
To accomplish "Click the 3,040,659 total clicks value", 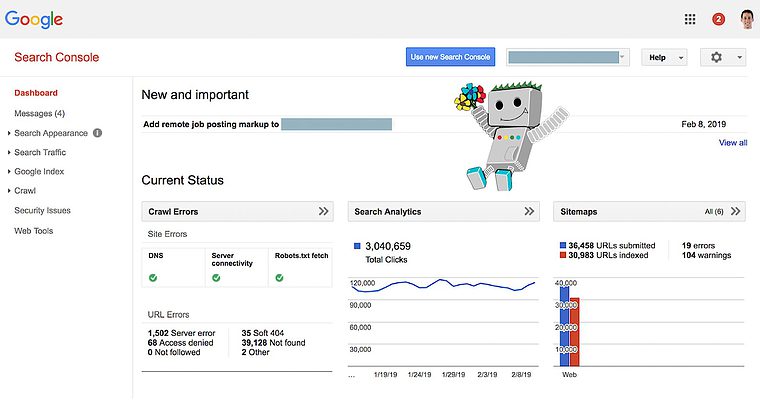I will [388, 246].
